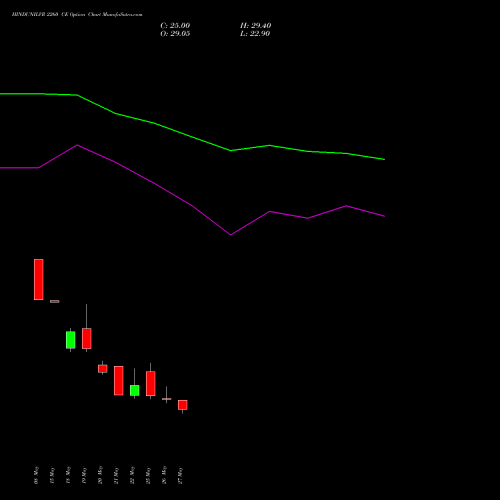The height and width of the screenshot is (500, 500).
Task: Click the 26 May date label
Action: pyautogui.click(x=164, y=475)
